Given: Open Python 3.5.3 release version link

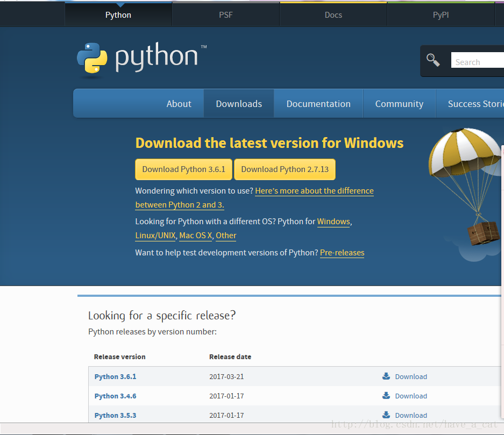Looking at the screenshot, I should [x=116, y=415].
